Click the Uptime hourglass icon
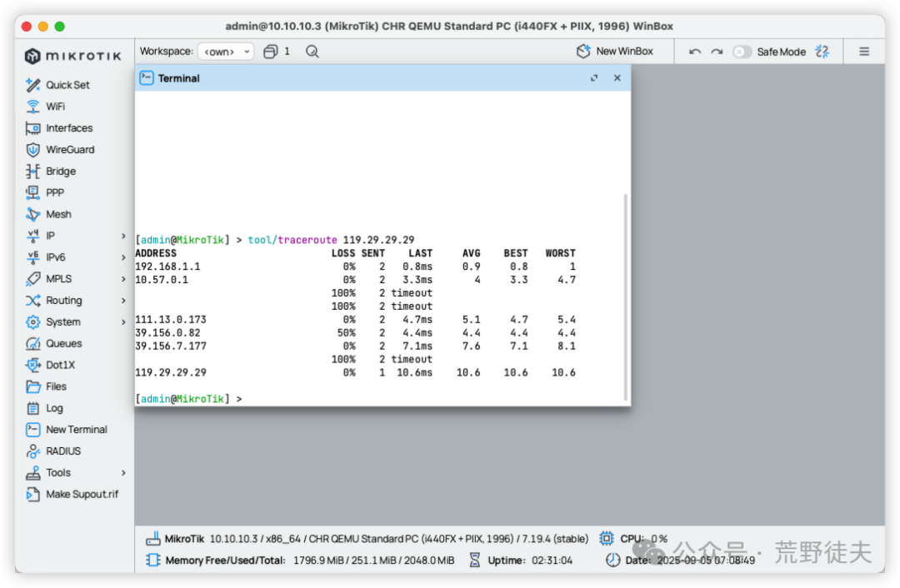This screenshot has width=900, height=588. tap(475, 560)
